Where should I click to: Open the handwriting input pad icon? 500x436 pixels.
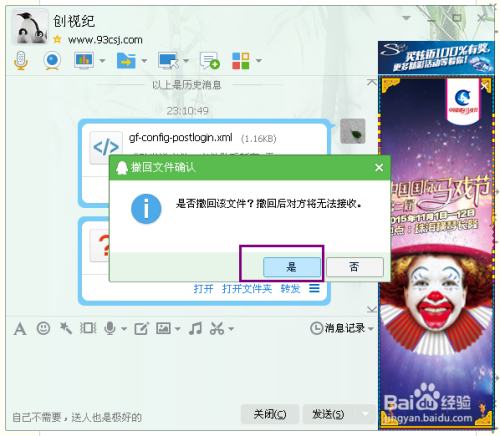pyautogui.click(x=141, y=329)
